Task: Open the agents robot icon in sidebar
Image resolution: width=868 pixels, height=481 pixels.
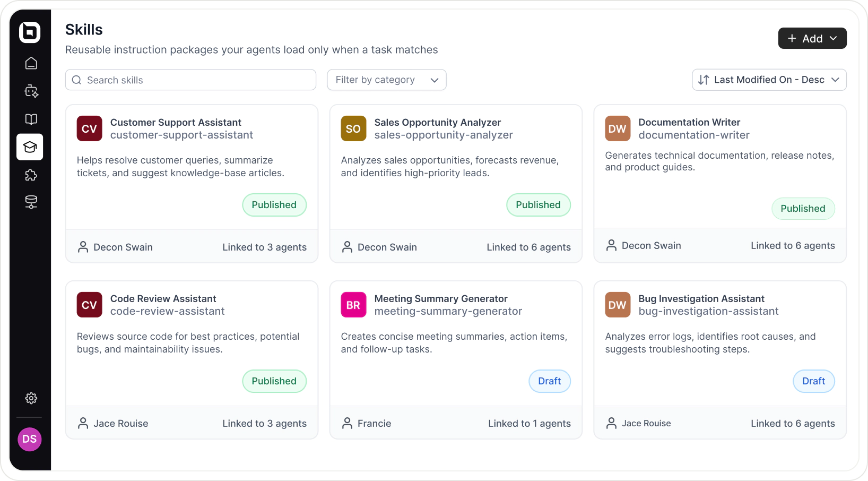Action: coord(31,91)
